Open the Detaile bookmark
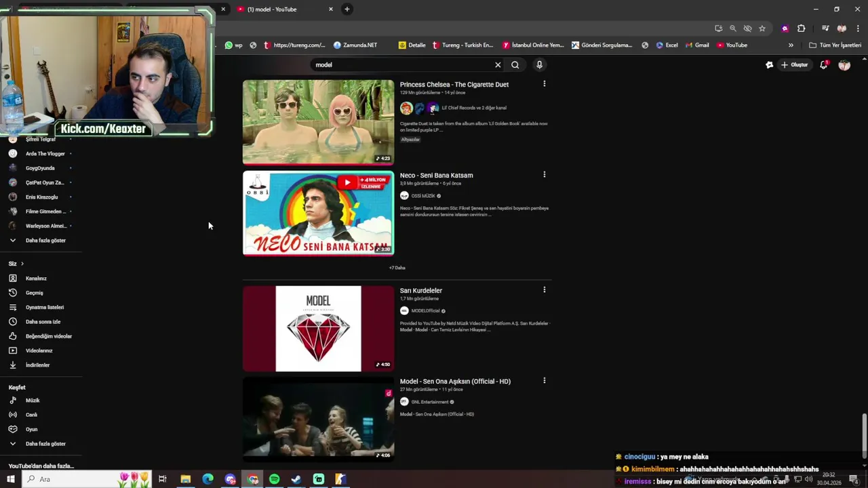Viewport: 868px width, 488px height. (x=412, y=45)
